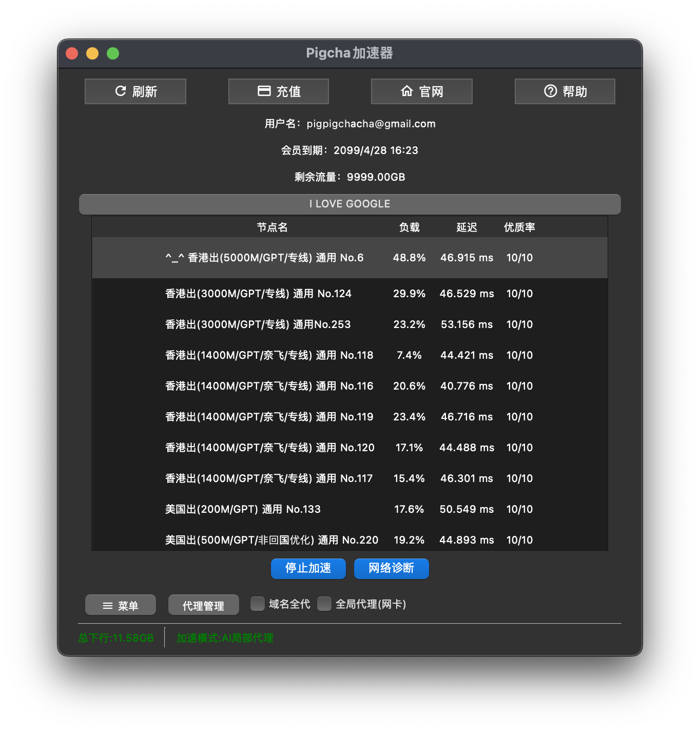
Task: Click the hamburger icon on 菜单 button
Action: click(x=108, y=606)
